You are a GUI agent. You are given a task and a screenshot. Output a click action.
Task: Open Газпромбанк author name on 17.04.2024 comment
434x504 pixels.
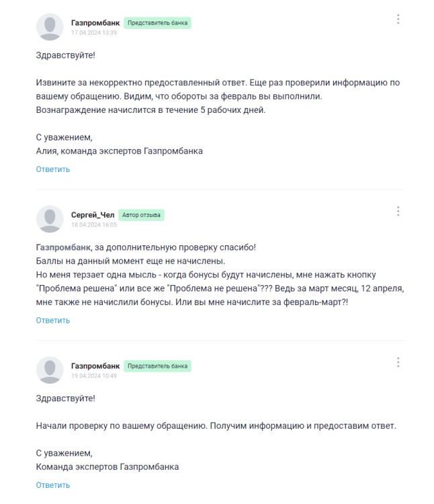point(95,23)
